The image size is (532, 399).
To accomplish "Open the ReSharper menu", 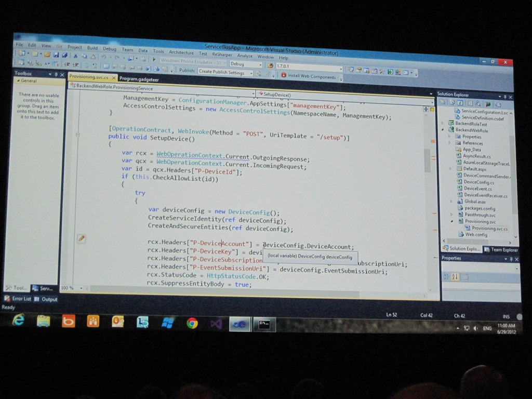I will [222, 54].
